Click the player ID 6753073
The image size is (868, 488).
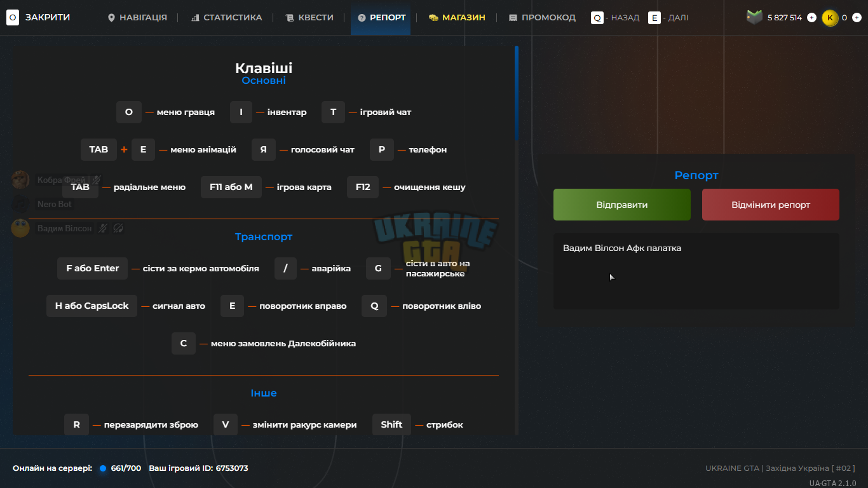click(x=232, y=468)
